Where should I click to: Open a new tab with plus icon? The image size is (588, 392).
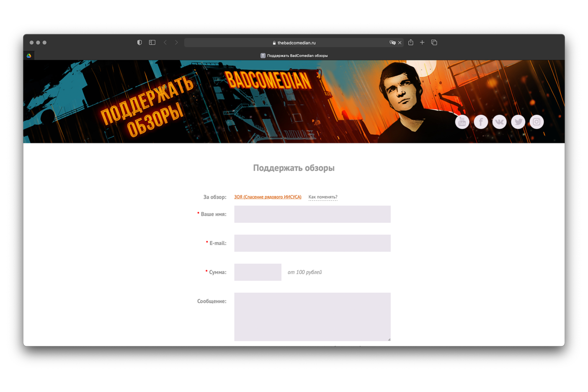tap(422, 42)
